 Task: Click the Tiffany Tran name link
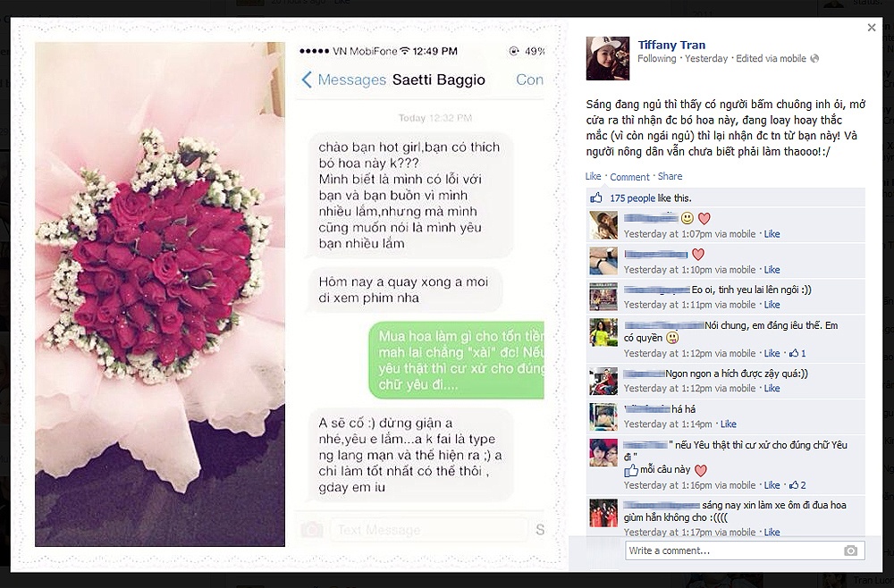pyautogui.click(x=671, y=45)
